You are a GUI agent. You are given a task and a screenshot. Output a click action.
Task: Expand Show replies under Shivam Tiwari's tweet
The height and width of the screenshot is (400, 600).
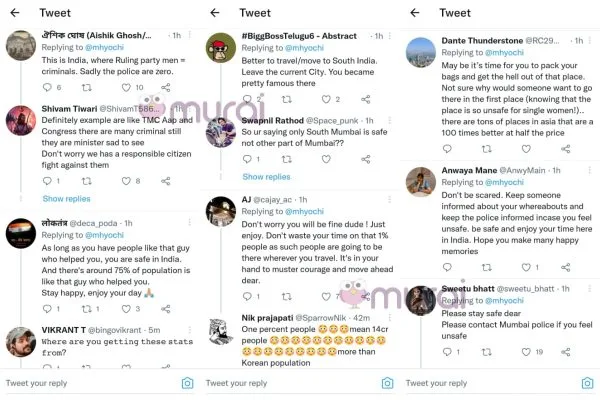[67, 199]
